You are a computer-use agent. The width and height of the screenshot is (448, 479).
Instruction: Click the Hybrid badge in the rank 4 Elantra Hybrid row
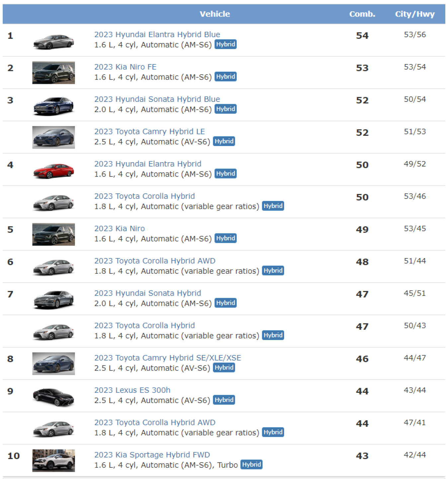(x=226, y=174)
